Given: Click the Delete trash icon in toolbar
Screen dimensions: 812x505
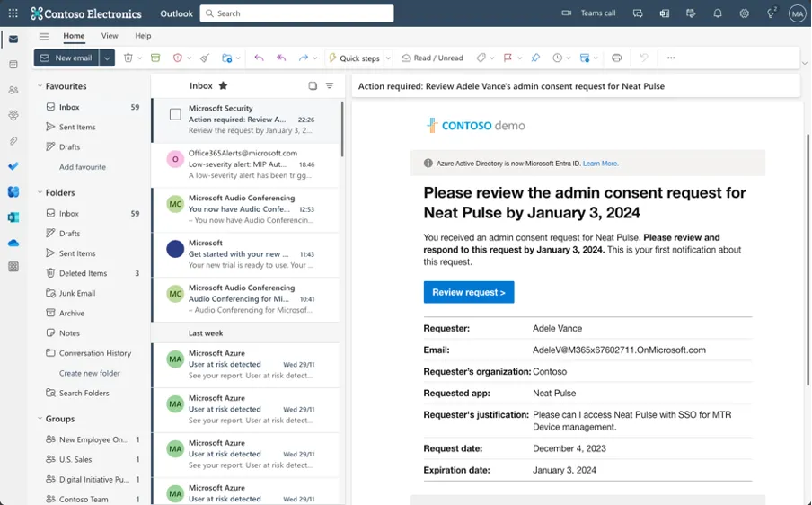Looking at the screenshot, I should pyautogui.click(x=128, y=58).
